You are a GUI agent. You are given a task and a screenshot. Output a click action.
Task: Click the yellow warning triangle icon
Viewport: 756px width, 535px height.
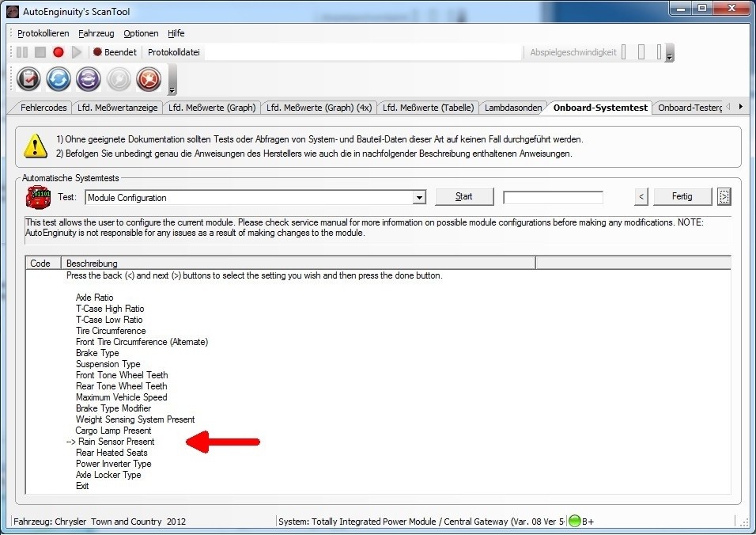[36, 146]
